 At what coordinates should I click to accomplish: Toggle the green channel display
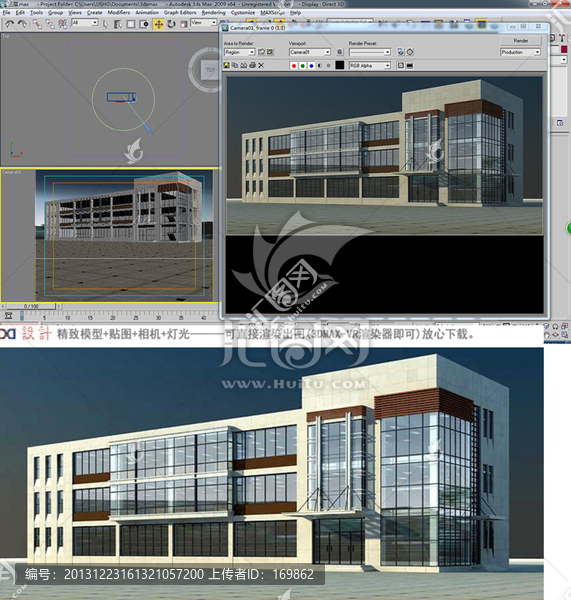point(303,65)
